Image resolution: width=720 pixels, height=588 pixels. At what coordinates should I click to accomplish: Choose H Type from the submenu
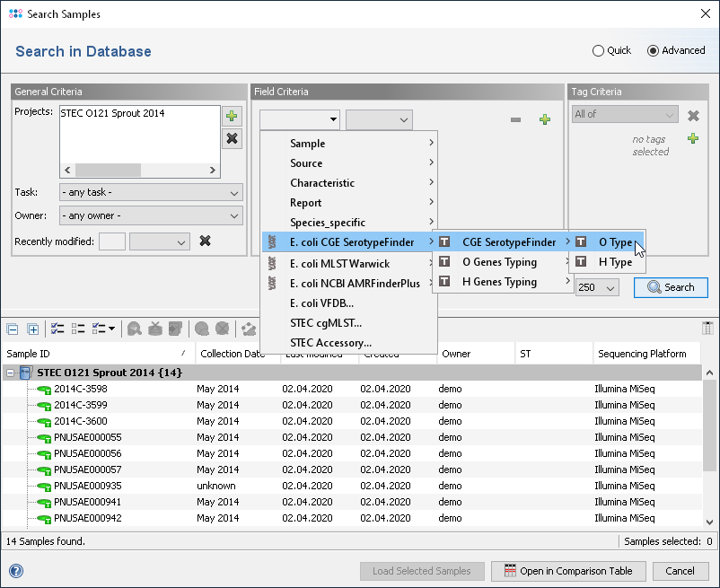pyautogui.click(x=615, y=262)
